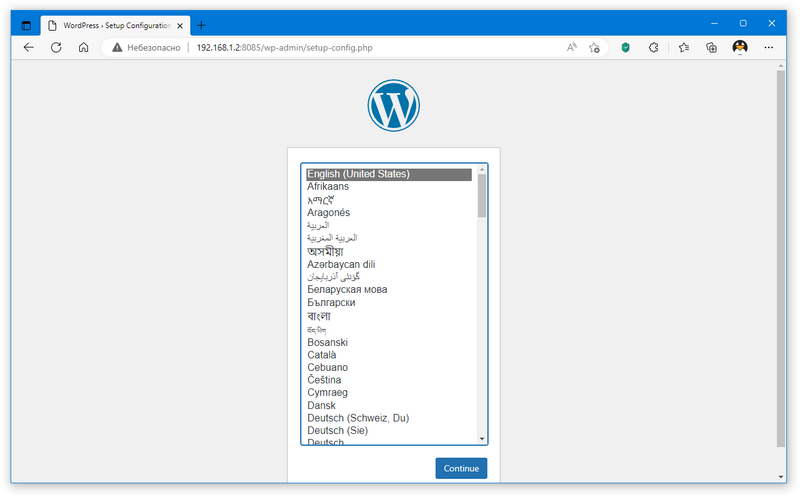The width and height of the screenshot is (800, 496).
Task: Select Bosanski language
Action: point(389,342)
